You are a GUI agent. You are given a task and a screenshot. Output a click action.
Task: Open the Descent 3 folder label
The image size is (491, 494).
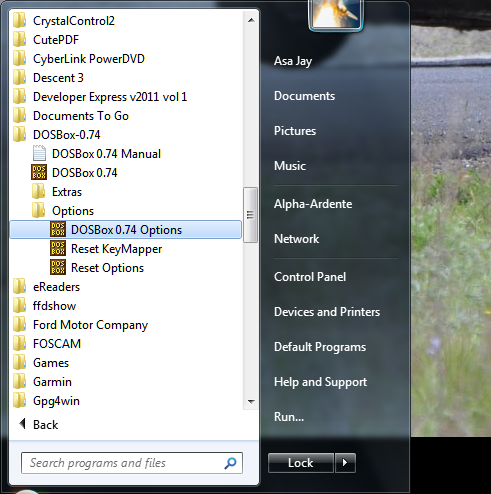[x=58, y=78]
